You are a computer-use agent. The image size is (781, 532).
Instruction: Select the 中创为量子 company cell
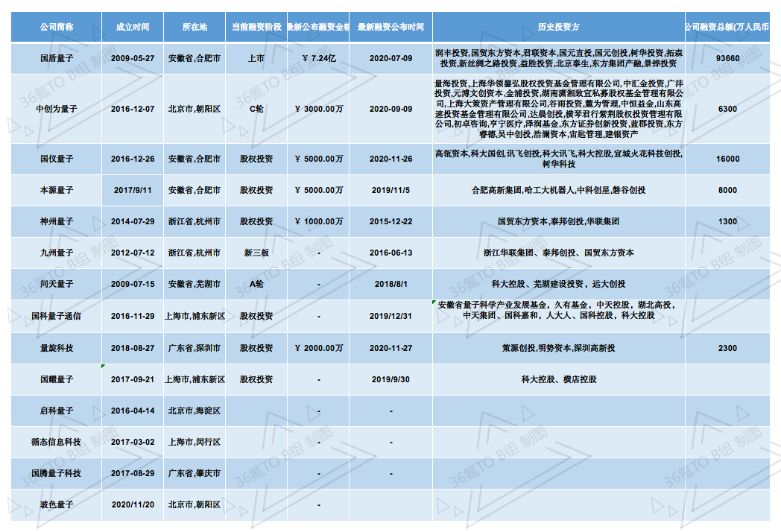click(x=57, y=109)
